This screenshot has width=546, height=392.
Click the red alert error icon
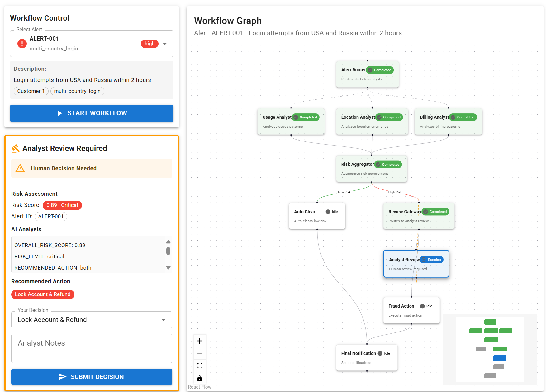22,44
